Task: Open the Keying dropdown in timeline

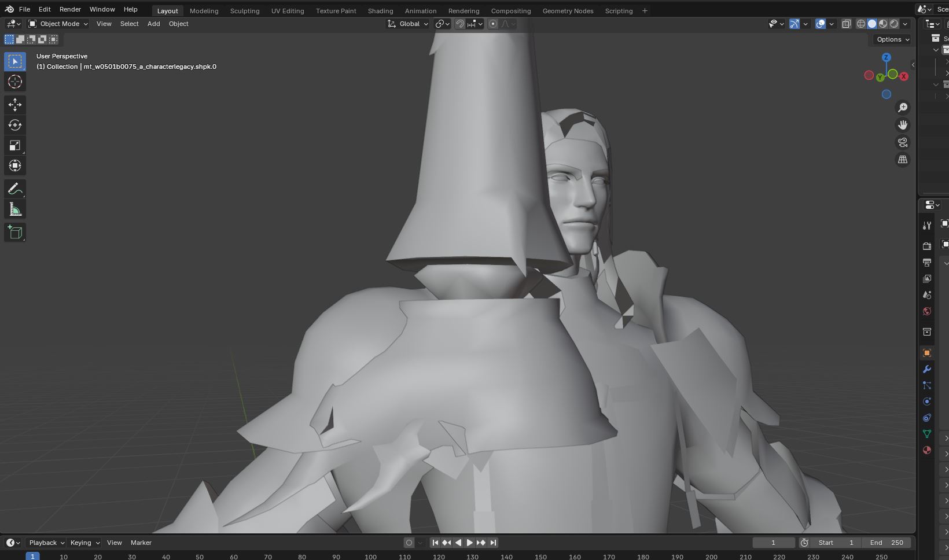Action: pyautogui.click(x=84, y=543)
